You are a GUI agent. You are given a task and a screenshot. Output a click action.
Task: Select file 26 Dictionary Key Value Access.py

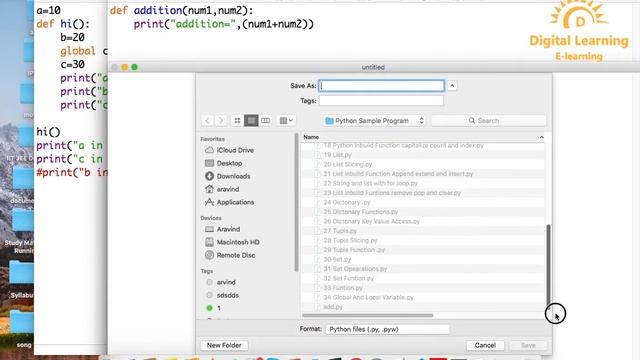click(422, 221)
